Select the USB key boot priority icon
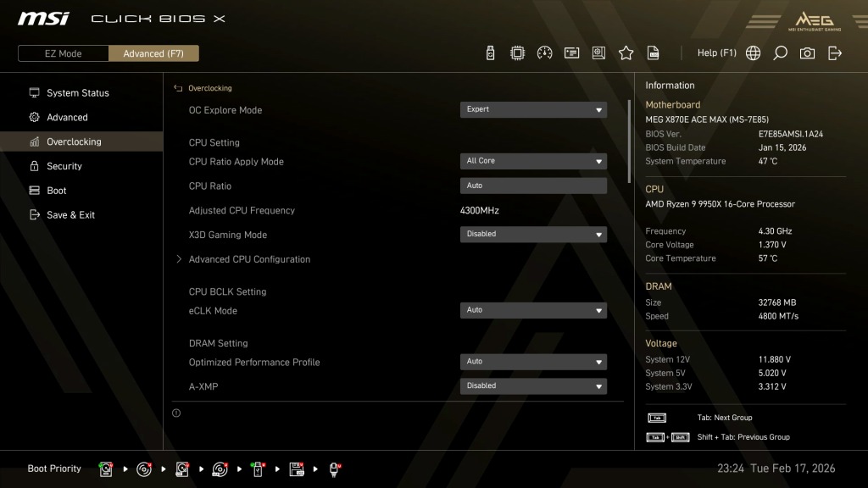 point(258,469)
